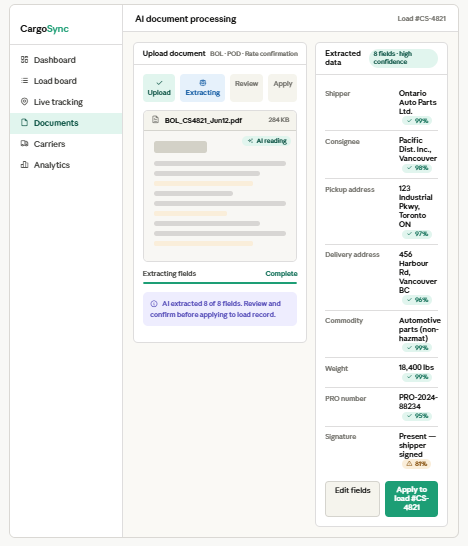Image resolution: width=468 pixels, height=546 pixels.
Task: Open the Apply step
Action: (x=283, y=88)
